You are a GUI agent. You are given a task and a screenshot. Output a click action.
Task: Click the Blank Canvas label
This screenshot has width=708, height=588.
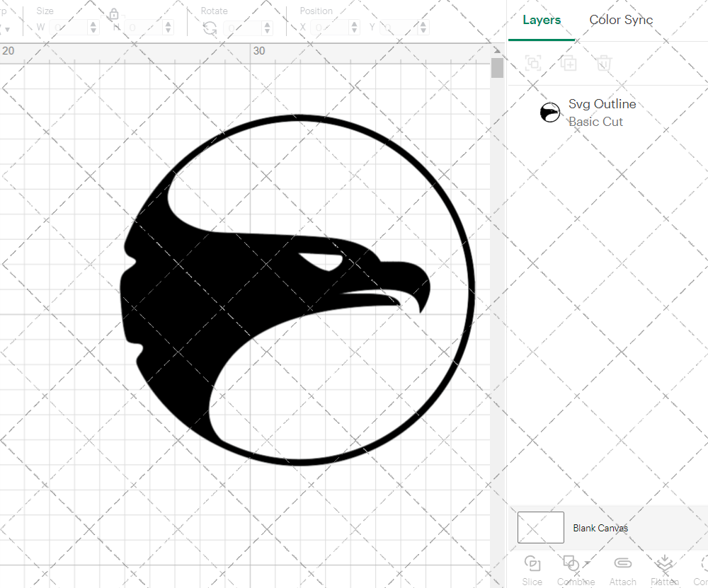601,528
